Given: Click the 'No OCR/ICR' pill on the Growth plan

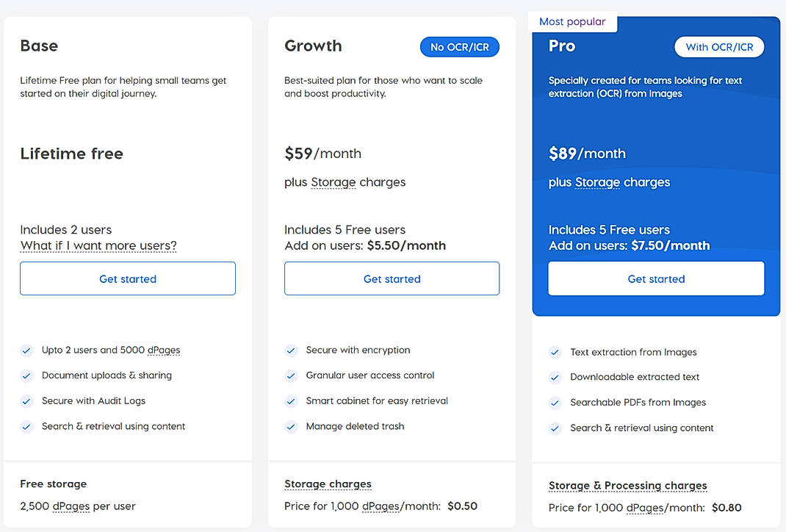Looking at the screenshot, I should pyautogui.click(x=459, y=46).
